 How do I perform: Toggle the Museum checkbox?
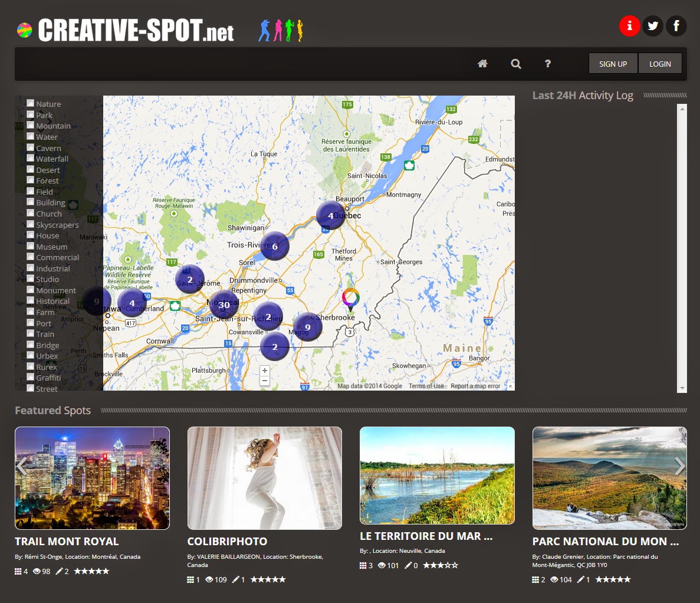click(30, 246)
